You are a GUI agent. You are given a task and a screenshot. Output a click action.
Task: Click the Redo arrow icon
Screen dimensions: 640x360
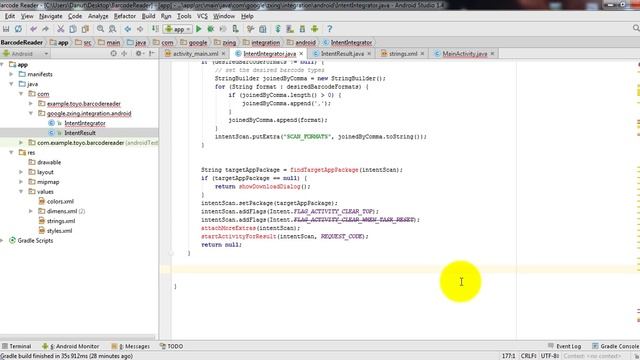click(x=45, y=29)
